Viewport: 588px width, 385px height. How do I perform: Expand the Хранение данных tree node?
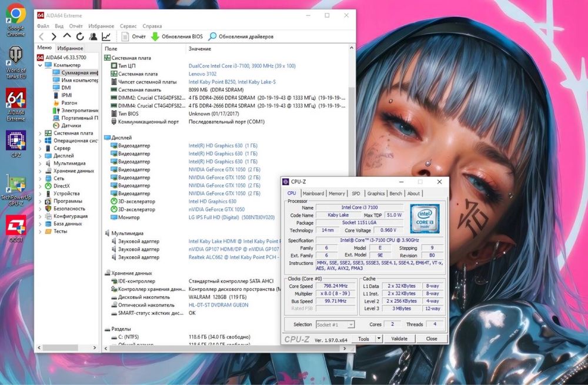click(x=40, y=170)
